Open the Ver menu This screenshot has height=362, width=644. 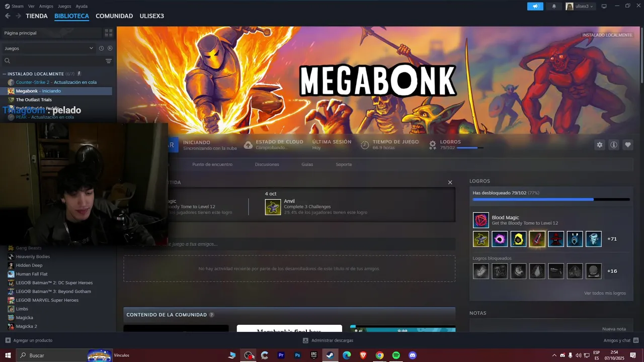coord(31,6)
